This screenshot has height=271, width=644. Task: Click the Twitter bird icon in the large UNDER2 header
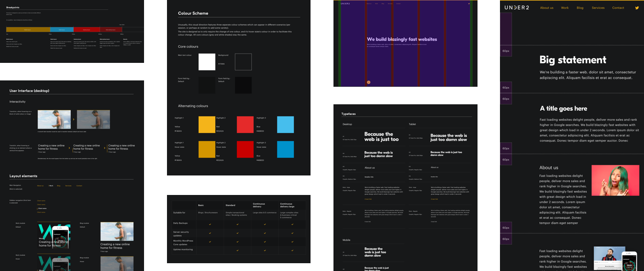point(637,8)
